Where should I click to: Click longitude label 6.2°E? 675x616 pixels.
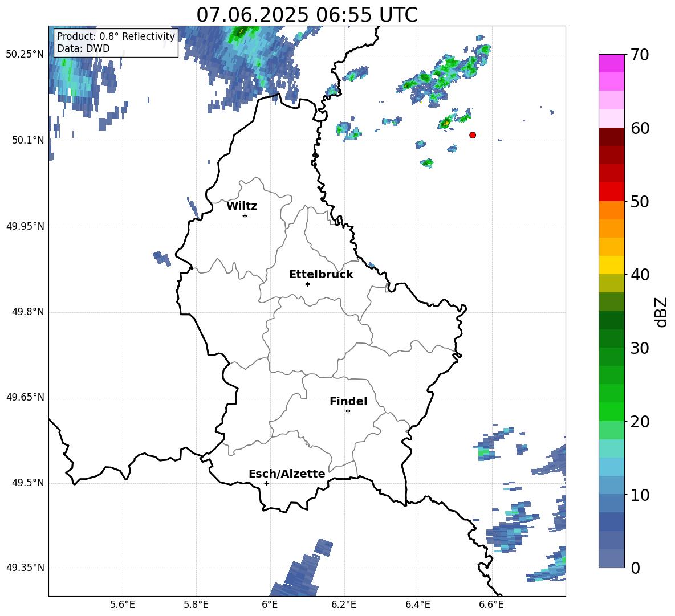coord(344,605)
